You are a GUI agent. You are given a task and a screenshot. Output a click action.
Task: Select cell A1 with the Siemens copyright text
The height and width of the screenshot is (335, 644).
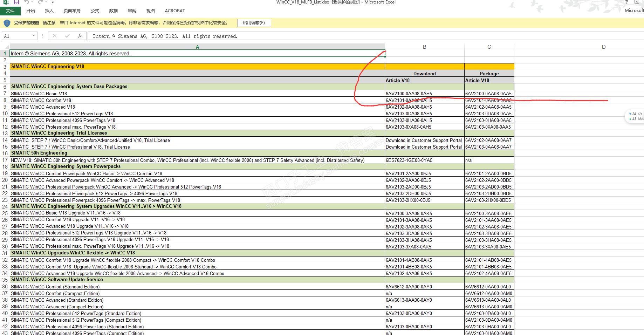pos(197,54)
